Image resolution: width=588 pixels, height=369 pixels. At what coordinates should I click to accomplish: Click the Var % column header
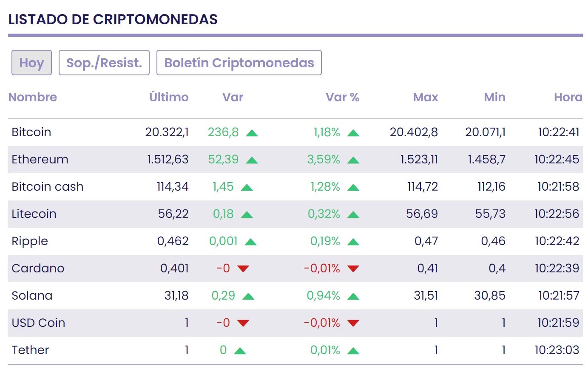(x=342, y=97)
